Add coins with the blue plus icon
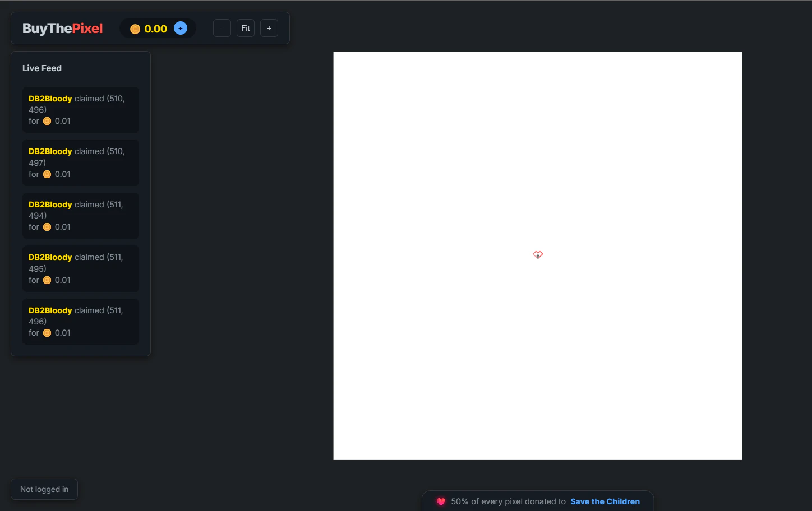Image resolution: width=812 pixels, height=511 pixels. point(181,28)
